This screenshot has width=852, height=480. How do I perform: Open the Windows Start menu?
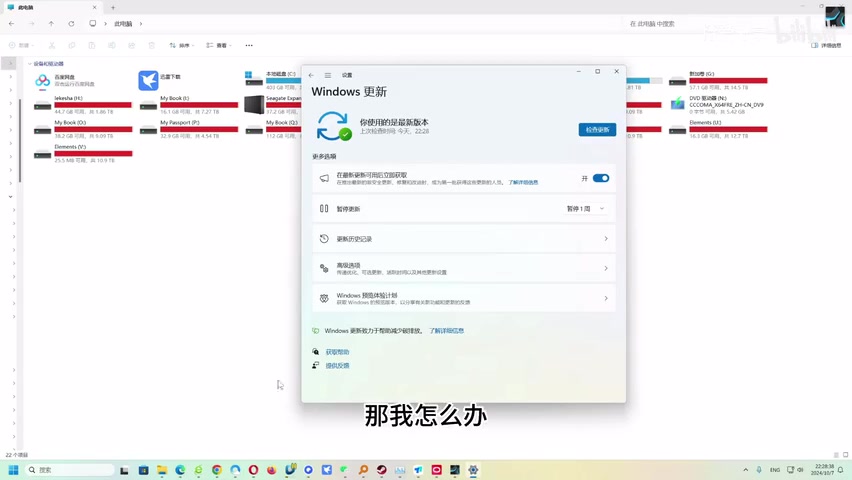(x=14, y=470)
